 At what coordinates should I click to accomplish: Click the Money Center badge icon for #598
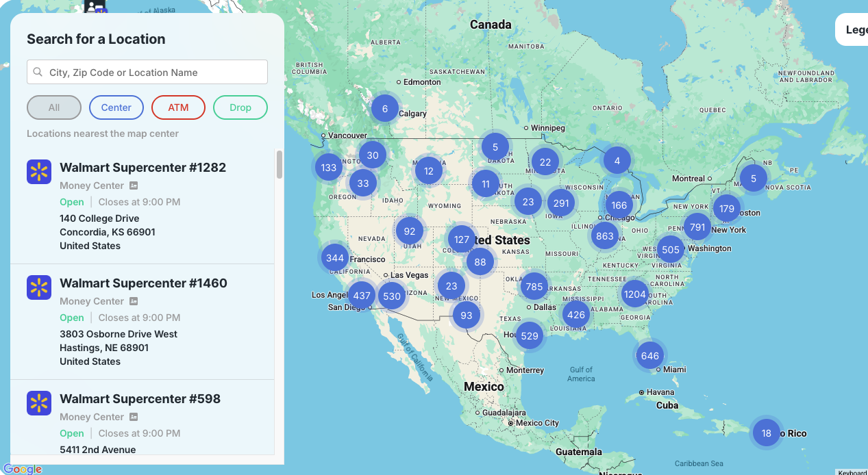pyautogui.click(x=134, y=417)
